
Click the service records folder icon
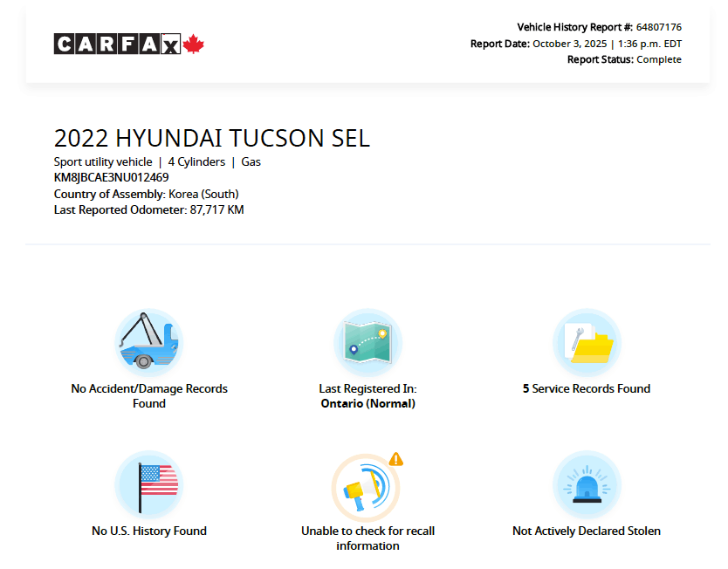[x=587, y=342]
